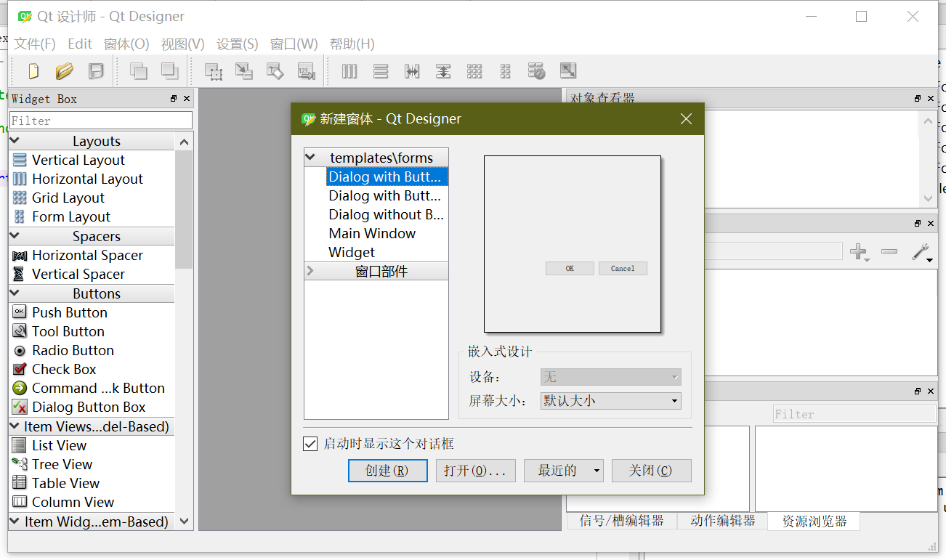The image size is (946, 560).
Task: Click the Open form folder icon
Action: click(x=65, y=70)
